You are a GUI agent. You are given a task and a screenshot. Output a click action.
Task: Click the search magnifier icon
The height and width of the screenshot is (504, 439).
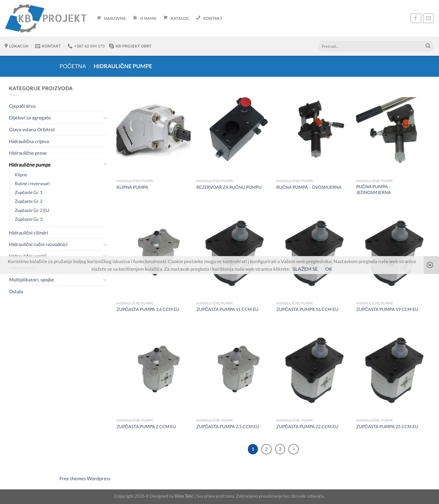(428, 46)
